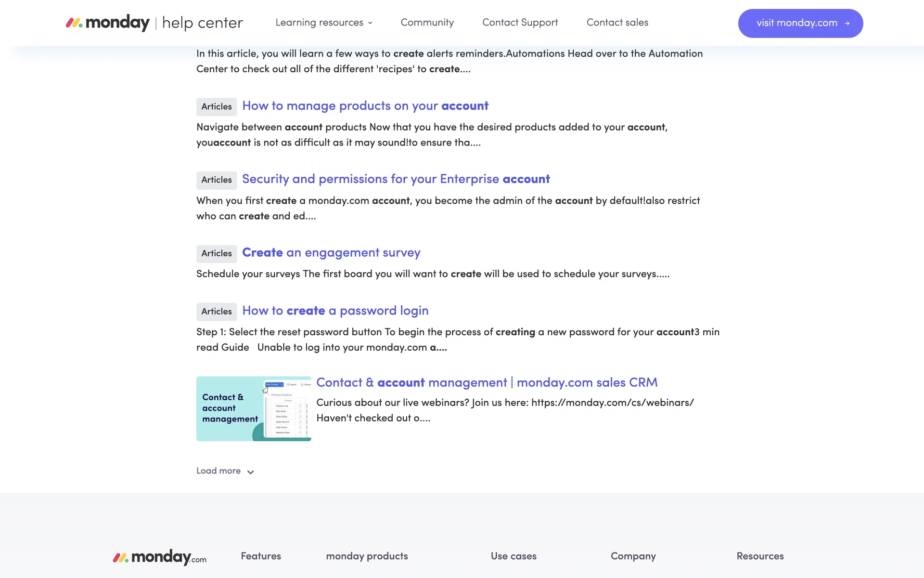Screen dimensions: 924x578
Task: Click the Contact & account management thumbnail
Action: tap(254, 408)
